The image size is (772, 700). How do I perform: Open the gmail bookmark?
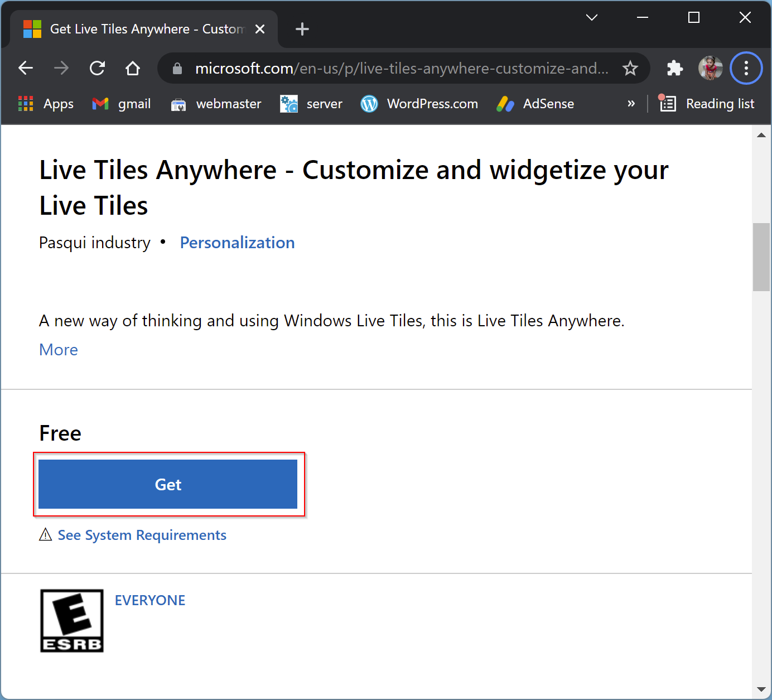point(122,104)
